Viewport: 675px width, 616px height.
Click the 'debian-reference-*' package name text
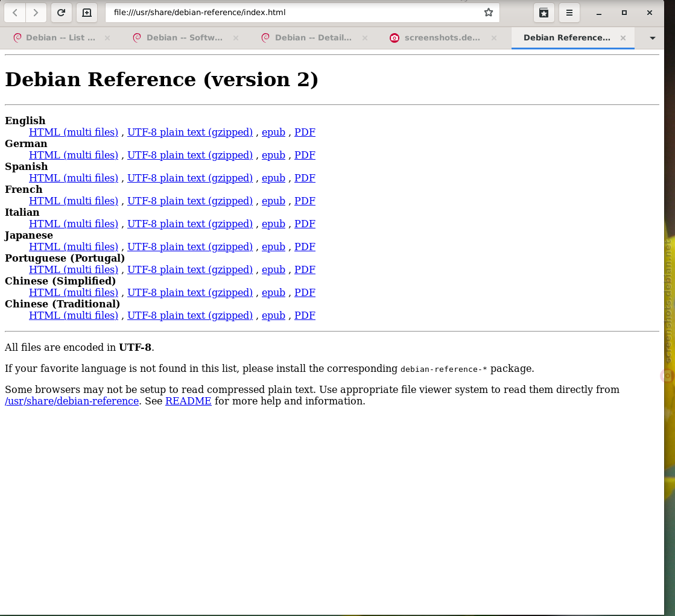click(x=443, y=369)
